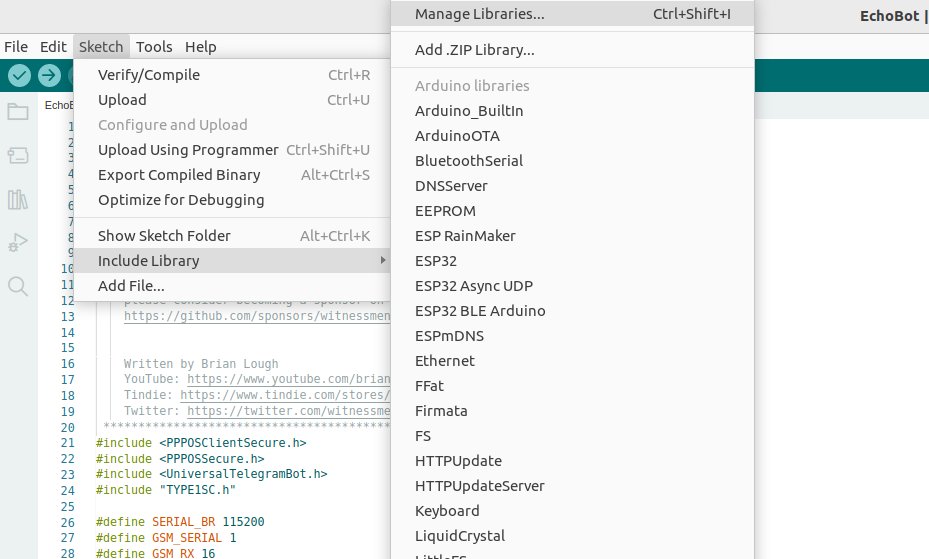Open the Boards Manager sidebar icon
Viewport: 929px width, 559px height.
(x=18, y=156)
